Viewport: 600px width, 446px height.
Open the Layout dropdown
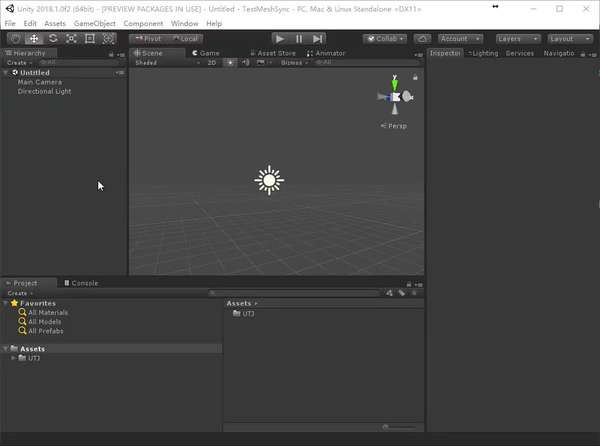(x=570, y=39)
